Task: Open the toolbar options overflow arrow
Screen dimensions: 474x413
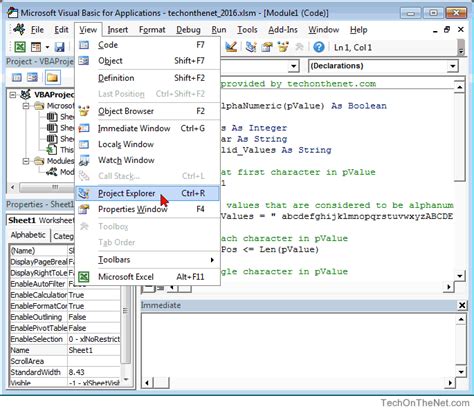Action: (461, 47)
